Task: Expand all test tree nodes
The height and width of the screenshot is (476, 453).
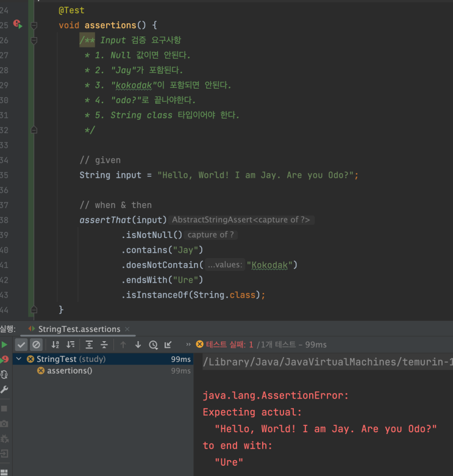Action: [89, 345]
